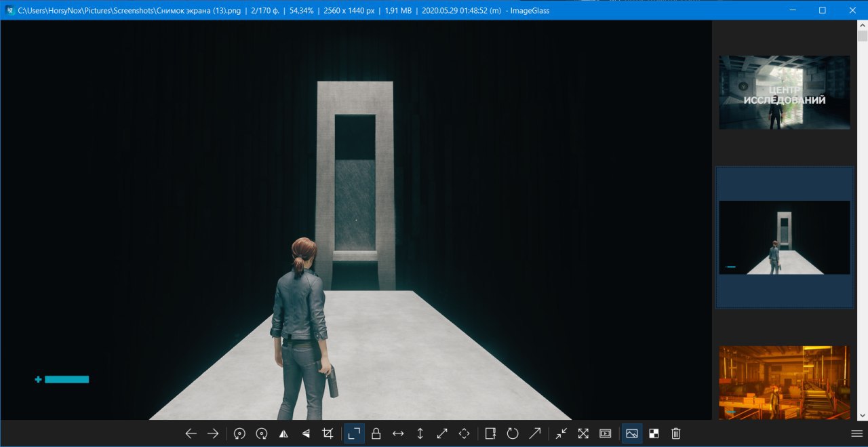
Task: Go to the next image arrow
Action: [213, 433]
